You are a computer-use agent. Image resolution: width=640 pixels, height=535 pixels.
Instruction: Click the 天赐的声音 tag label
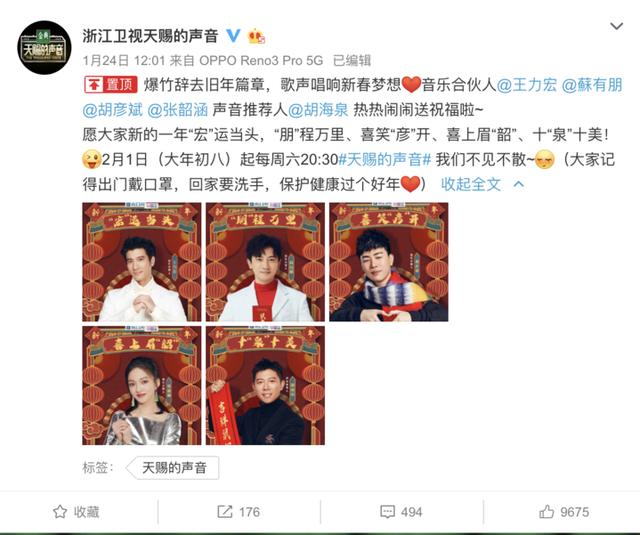click(173, 468)
